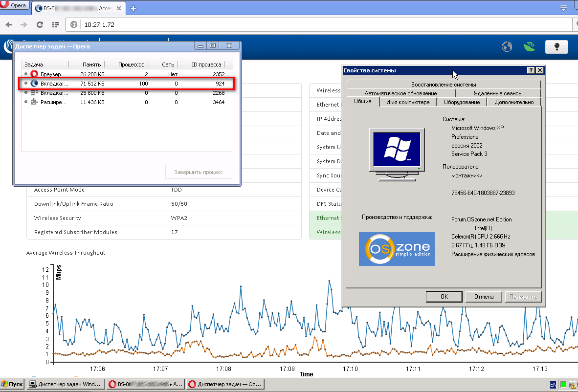Click the site info icon in address bar

pos(74,24)
